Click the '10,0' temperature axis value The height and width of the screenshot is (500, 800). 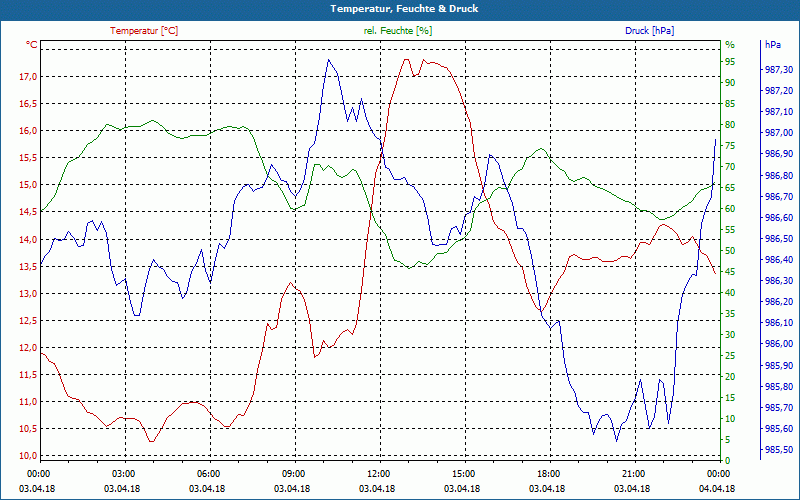tap(28, 456)
